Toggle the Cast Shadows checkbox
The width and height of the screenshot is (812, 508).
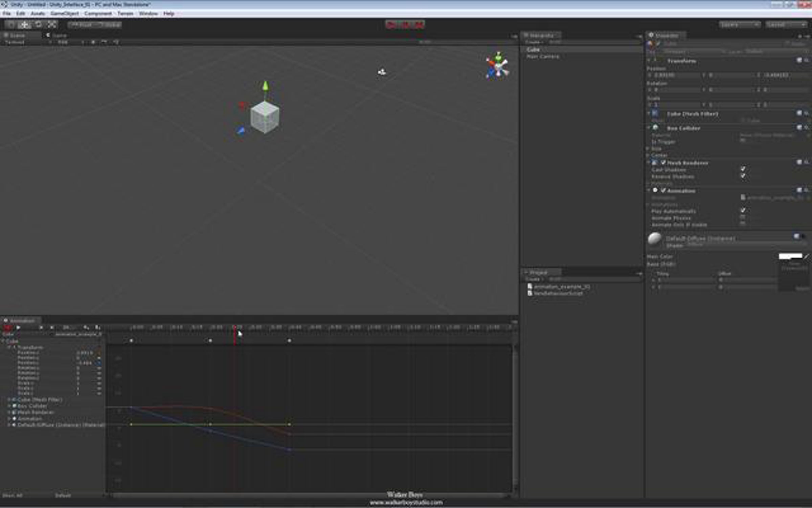(743, 169)
